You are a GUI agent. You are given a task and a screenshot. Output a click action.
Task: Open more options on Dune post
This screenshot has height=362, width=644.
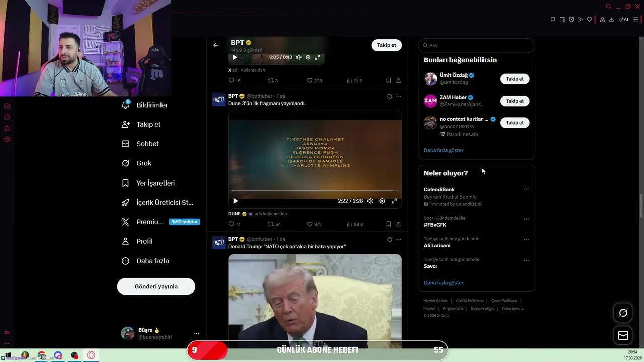(399, 96)
